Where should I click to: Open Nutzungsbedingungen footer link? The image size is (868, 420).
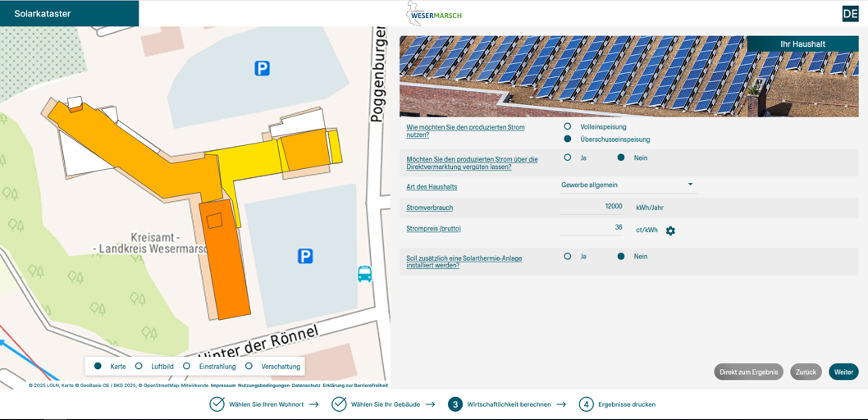pyautogui.click(x=263, y=386)
